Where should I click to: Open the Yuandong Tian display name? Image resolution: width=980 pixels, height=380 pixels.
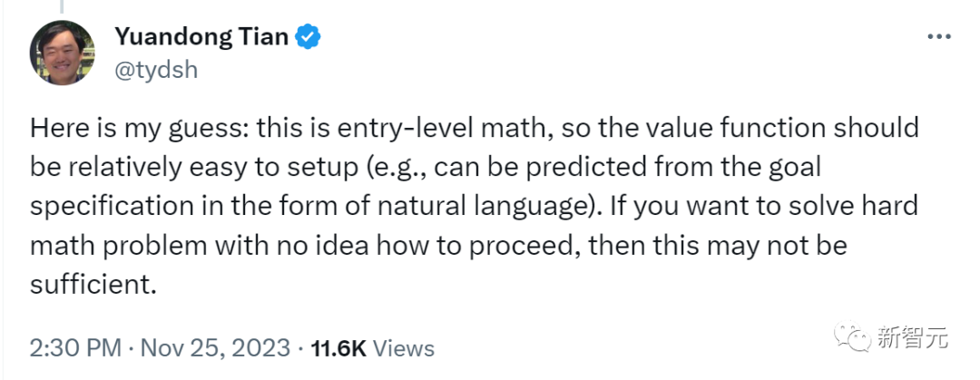[x=201, y=37]
